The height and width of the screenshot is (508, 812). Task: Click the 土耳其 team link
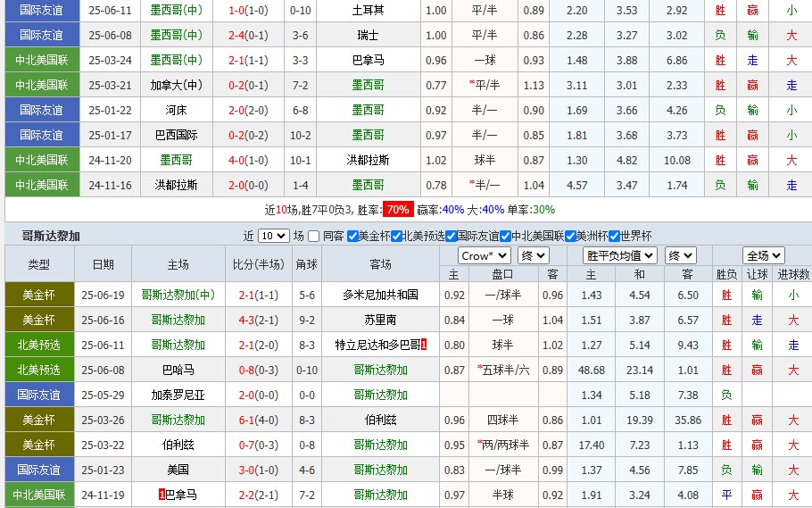tap(368, 11)
